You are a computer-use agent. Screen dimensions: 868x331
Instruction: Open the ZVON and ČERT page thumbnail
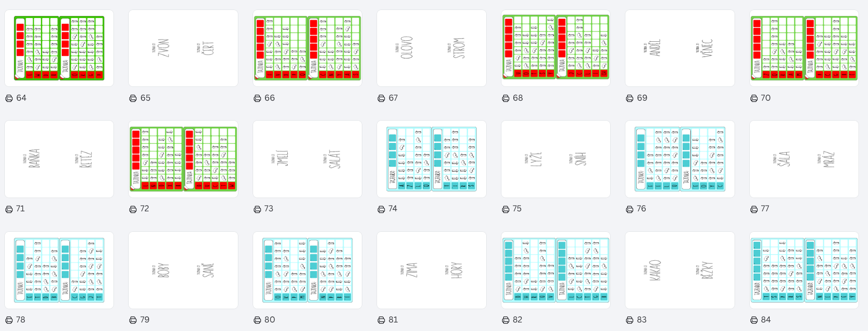pyautogui.click(x=183, y=48)
